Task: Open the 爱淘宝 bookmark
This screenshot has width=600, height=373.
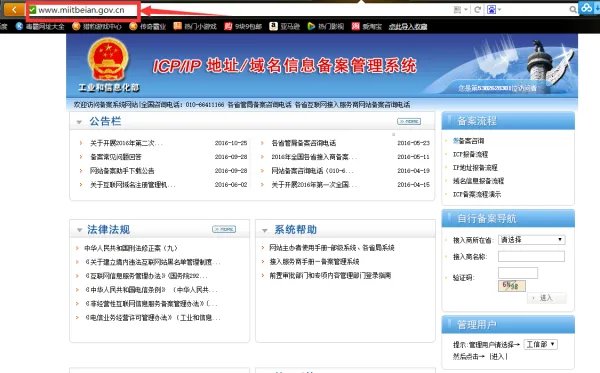Action: coord(367,26)
